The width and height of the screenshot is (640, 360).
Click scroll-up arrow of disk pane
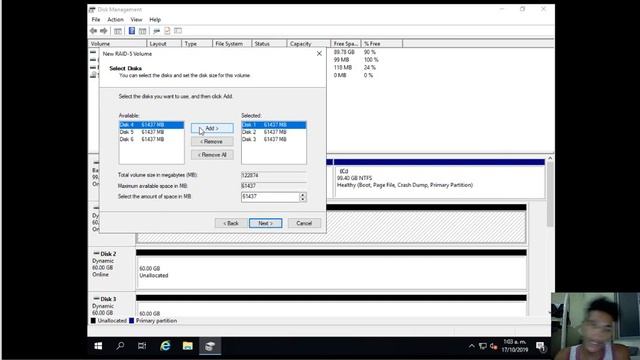550,158
